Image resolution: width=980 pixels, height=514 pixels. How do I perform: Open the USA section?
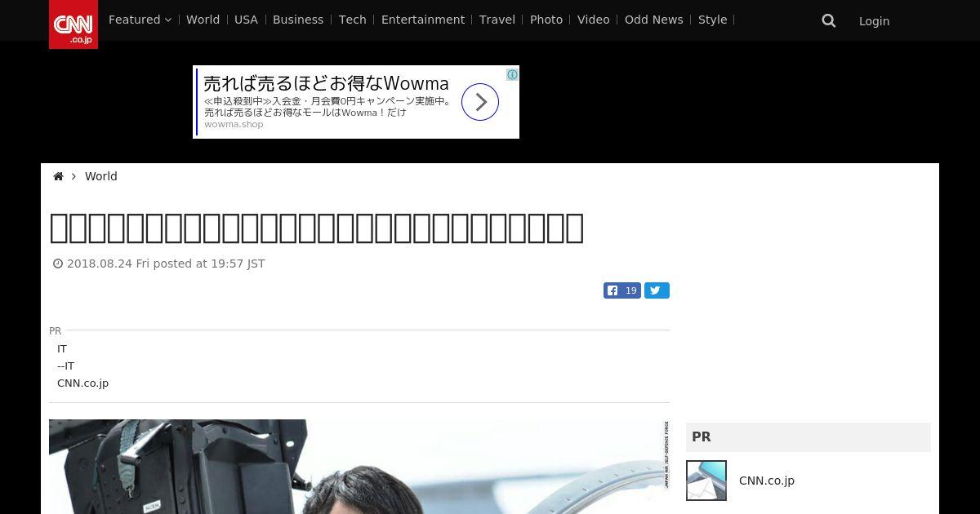tap(246, 20)
